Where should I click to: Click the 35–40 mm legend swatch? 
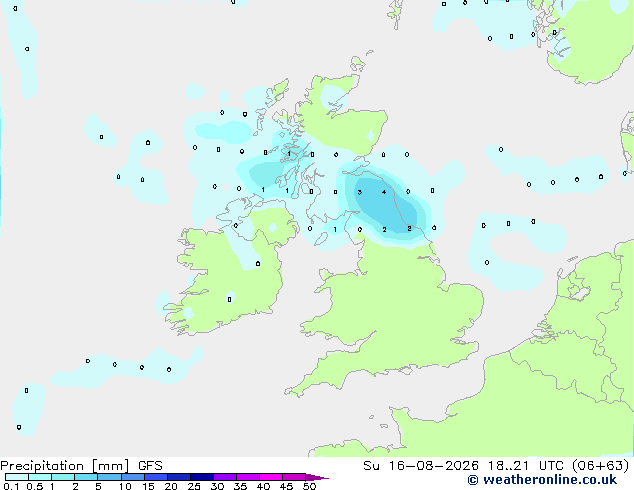(x=247, y=477)
